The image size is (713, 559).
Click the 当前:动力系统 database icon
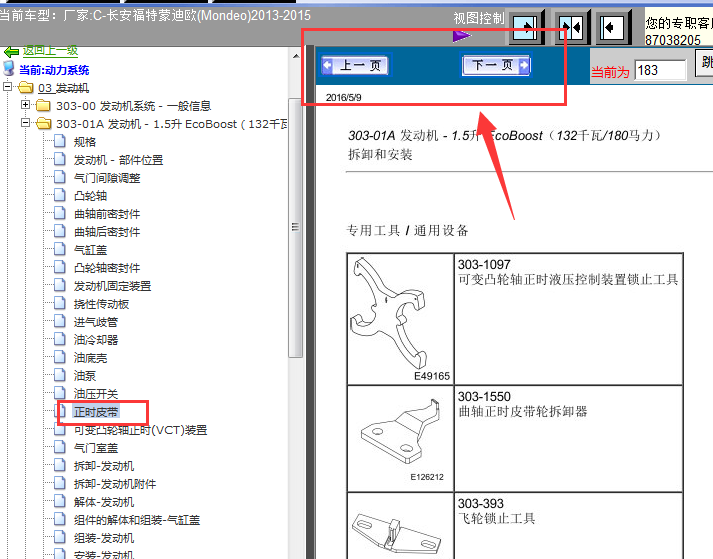click(x=9, y=69)
